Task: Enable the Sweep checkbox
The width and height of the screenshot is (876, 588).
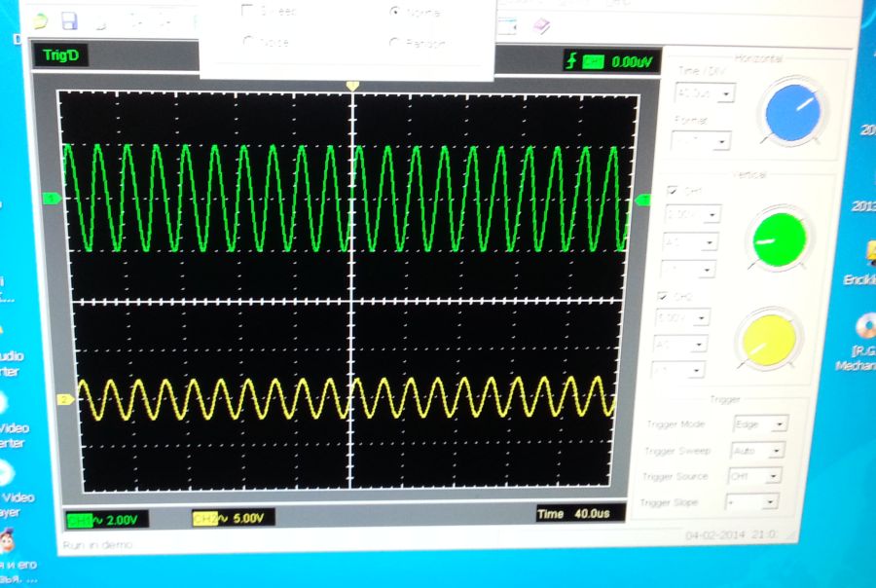Action: pos(247,11)
